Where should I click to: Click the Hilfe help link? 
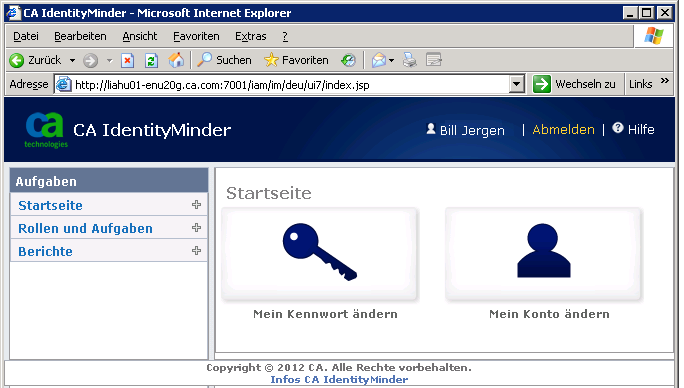click(641, 130)
